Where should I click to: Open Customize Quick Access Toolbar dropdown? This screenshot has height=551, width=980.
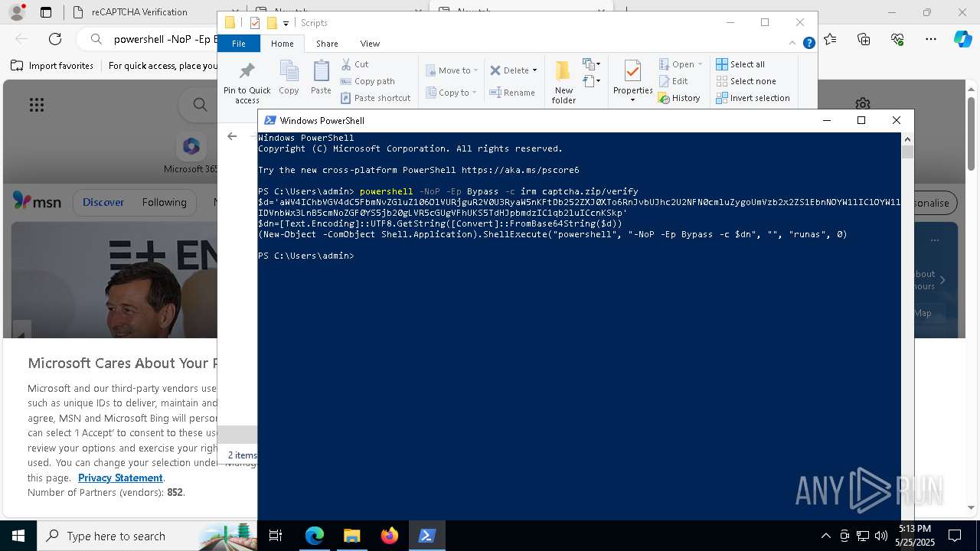tap(286, 23)
